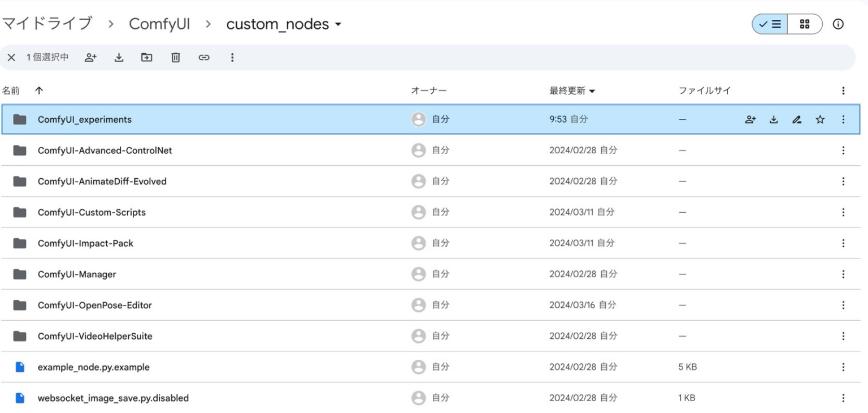Open the column header options menu
Screen dimensions: 868x413
pos(844,90)
